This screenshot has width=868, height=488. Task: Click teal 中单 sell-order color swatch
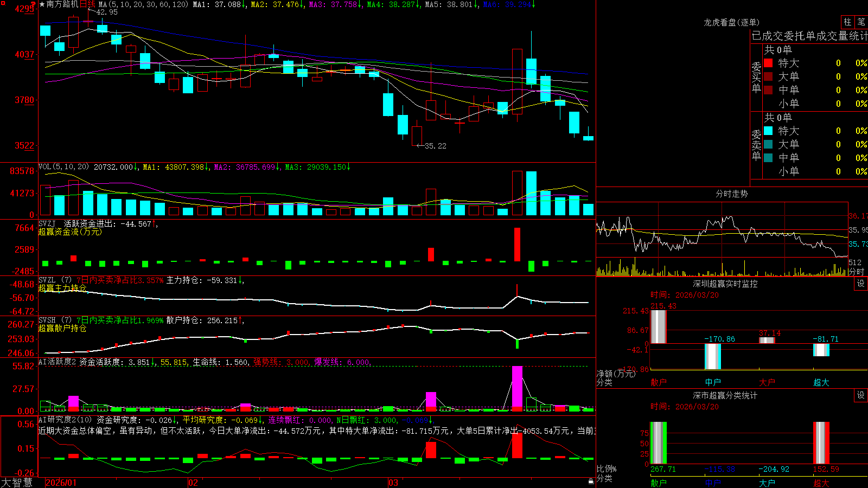coord(768,157)
